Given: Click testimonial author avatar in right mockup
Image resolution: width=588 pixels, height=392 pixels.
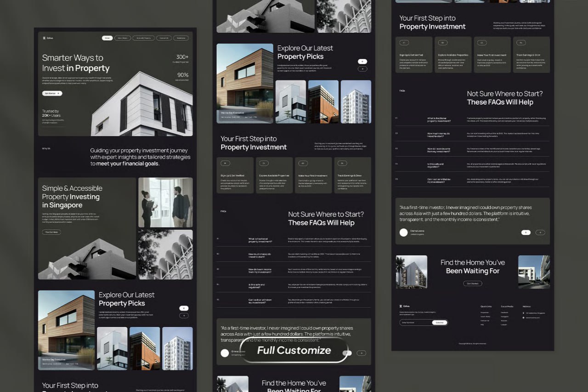Looking at the screenshot, I should 403,233.
